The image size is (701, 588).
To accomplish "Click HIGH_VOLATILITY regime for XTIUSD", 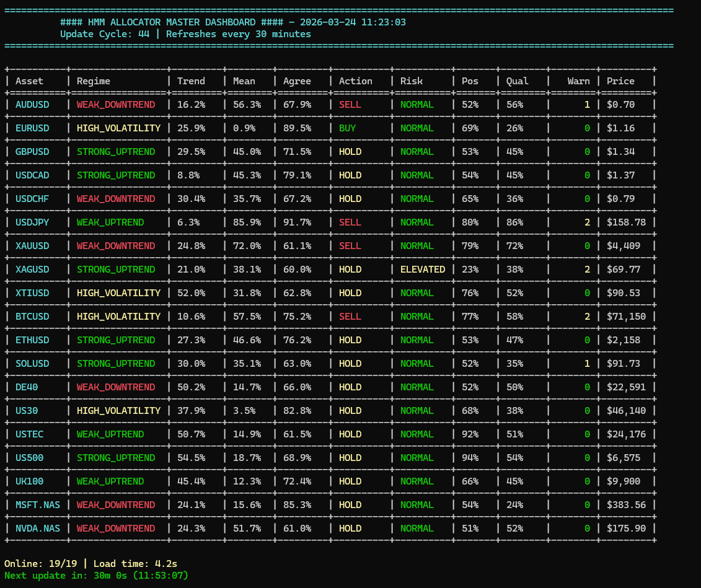I will pos(118,293).
